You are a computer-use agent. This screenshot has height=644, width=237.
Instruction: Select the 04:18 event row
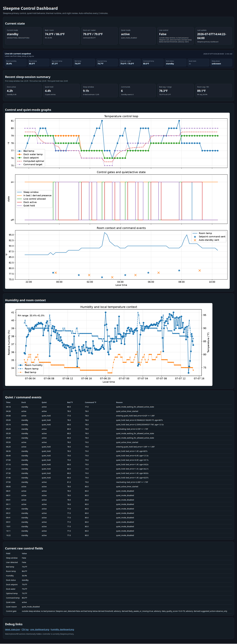(118, 407)
